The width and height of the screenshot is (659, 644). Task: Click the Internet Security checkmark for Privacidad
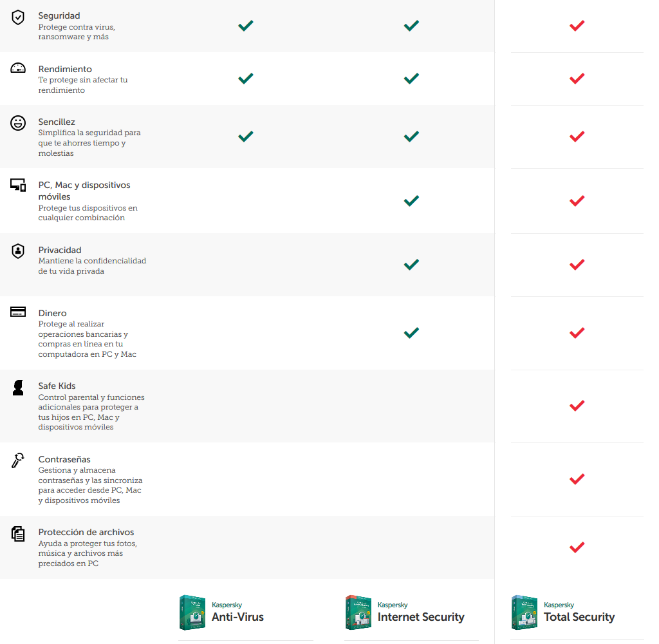411,264
